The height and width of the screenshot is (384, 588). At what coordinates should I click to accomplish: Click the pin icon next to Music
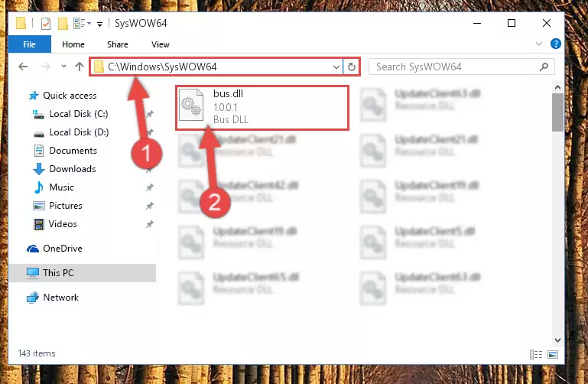point(150,187)
